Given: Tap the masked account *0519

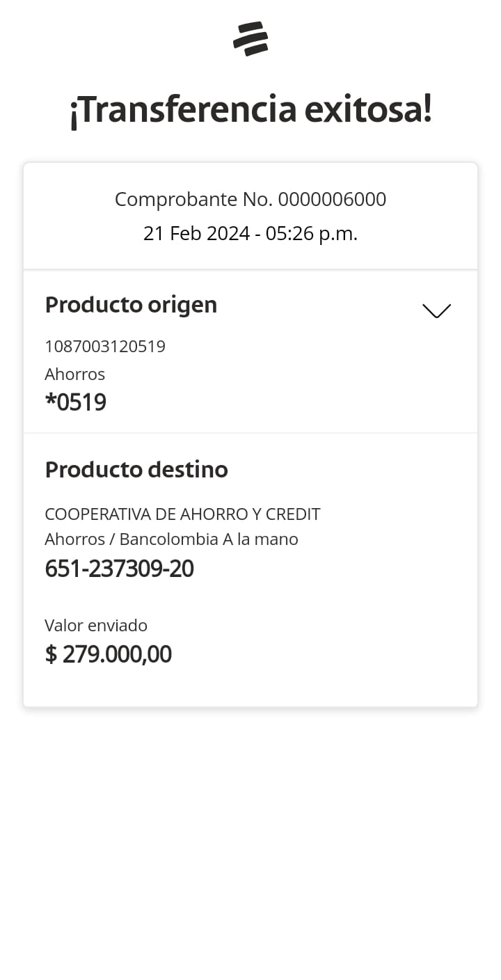Looking at the screenshot, I should [x=75, y=402].
